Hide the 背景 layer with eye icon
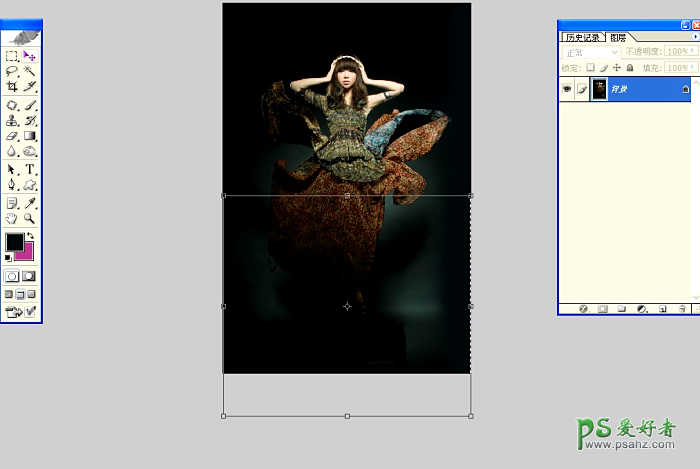The image size is (700, 469). coord(567,89)
